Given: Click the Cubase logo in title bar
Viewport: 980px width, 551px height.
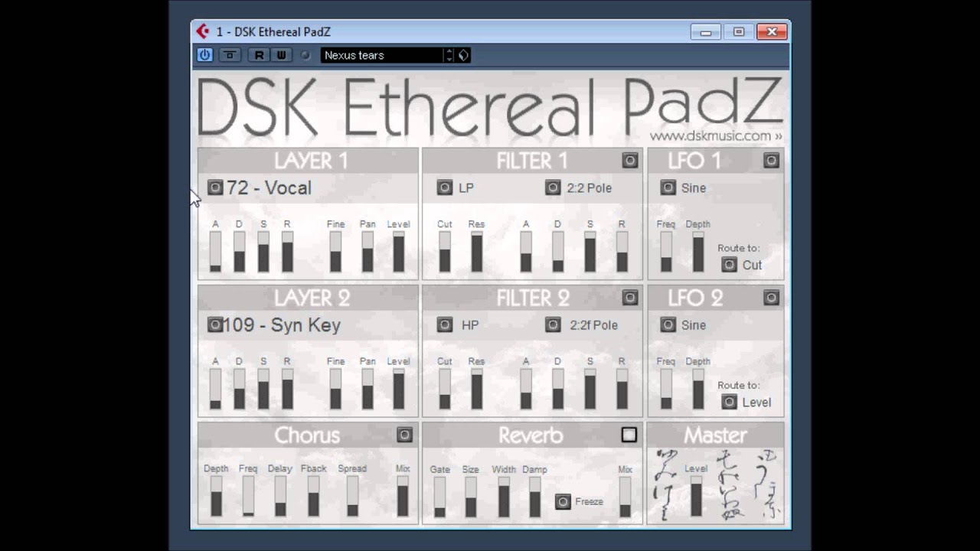Looking at the screenshot, I should [x=202, y=31].
